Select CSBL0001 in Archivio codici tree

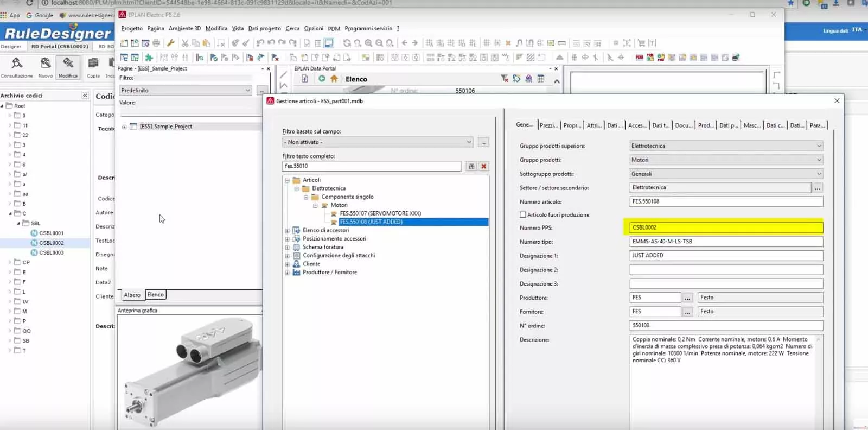tap(51, 233)
